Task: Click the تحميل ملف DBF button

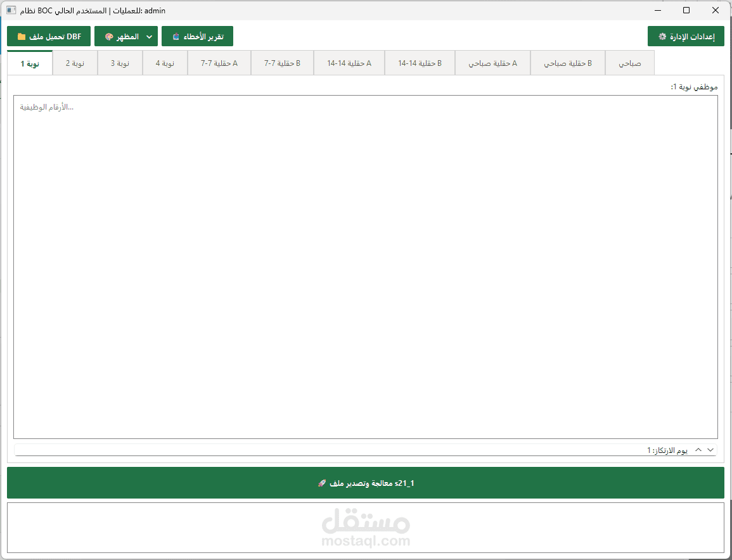Action: pyautogui.click(x=49, y=36)
